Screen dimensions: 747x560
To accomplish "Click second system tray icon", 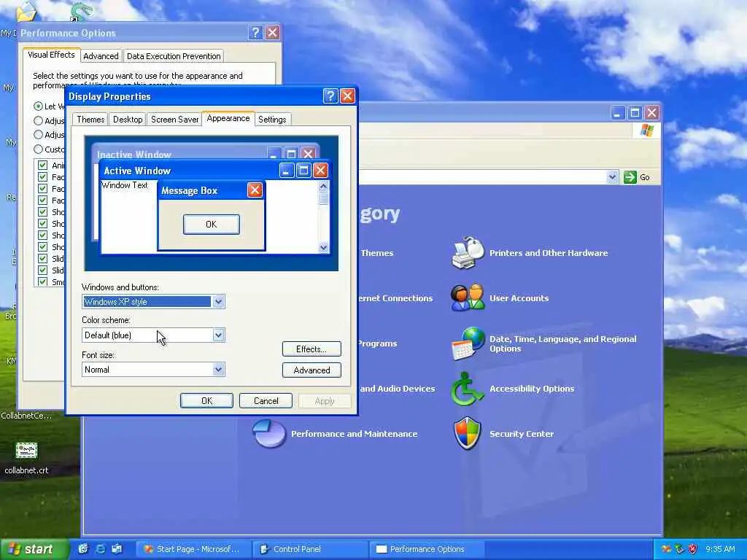I will (x=679, y=549).
